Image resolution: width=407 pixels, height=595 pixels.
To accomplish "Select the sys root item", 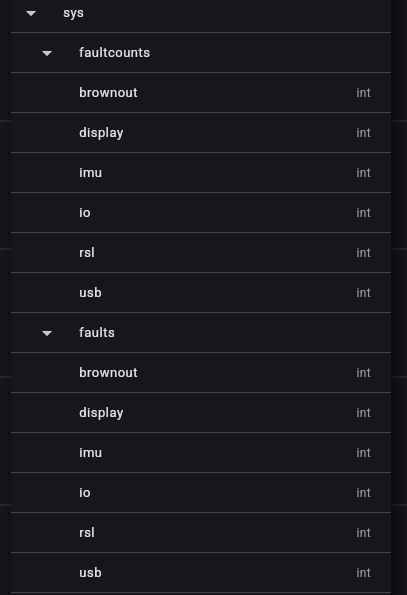I will 73,13.
